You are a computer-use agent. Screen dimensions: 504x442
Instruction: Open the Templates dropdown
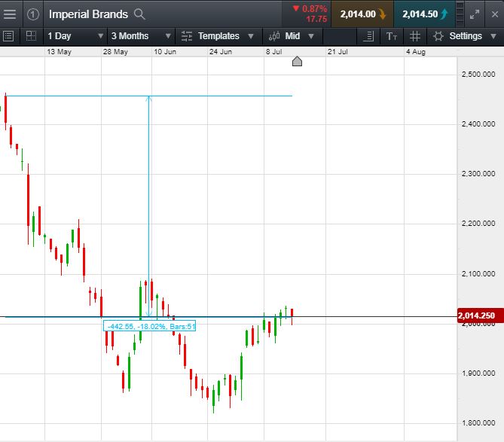(x=226, y=36)
